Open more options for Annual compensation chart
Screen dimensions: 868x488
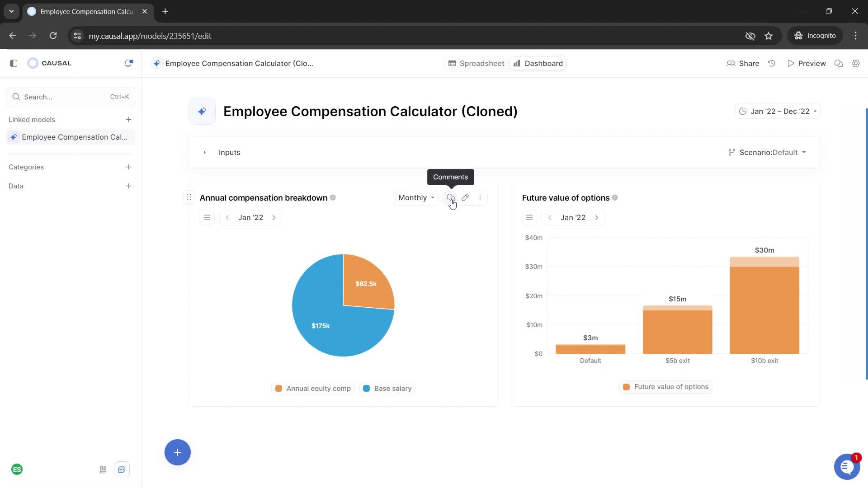point(480,197)
